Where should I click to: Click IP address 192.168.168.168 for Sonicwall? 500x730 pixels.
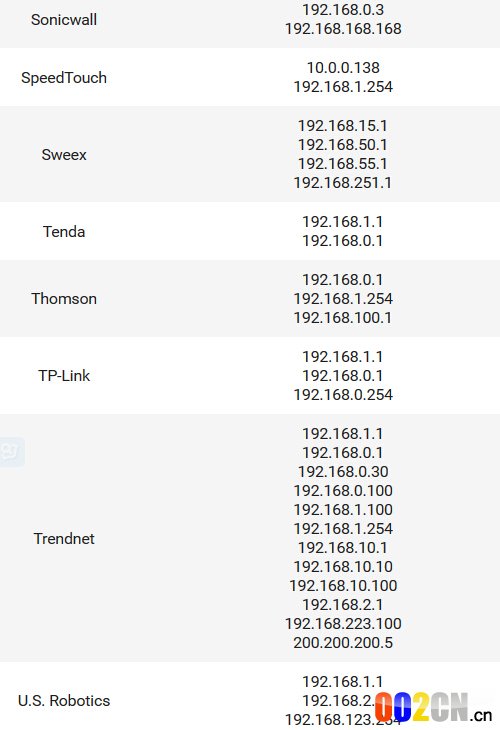343,29
